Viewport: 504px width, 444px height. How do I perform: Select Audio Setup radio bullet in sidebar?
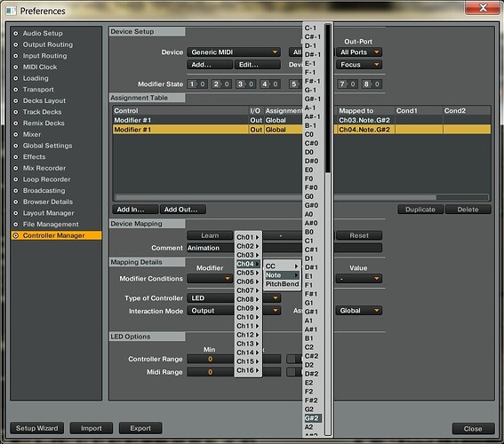coord(15,34)
